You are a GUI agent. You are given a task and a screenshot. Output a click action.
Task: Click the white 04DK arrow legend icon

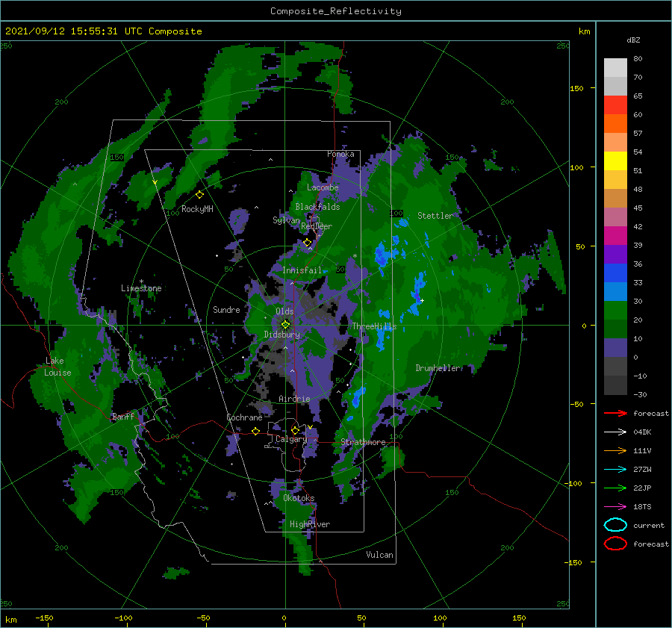tap(615, 432)
